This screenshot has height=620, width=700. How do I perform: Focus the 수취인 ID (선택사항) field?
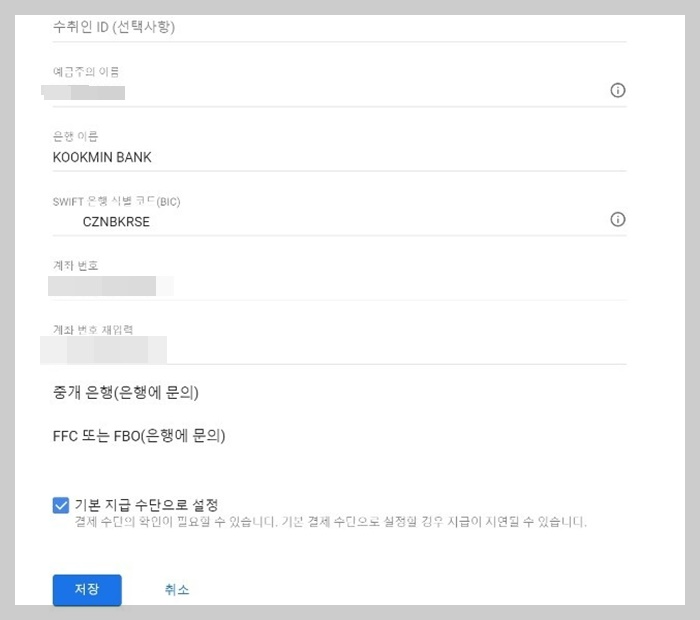click(x=339, y=28)
